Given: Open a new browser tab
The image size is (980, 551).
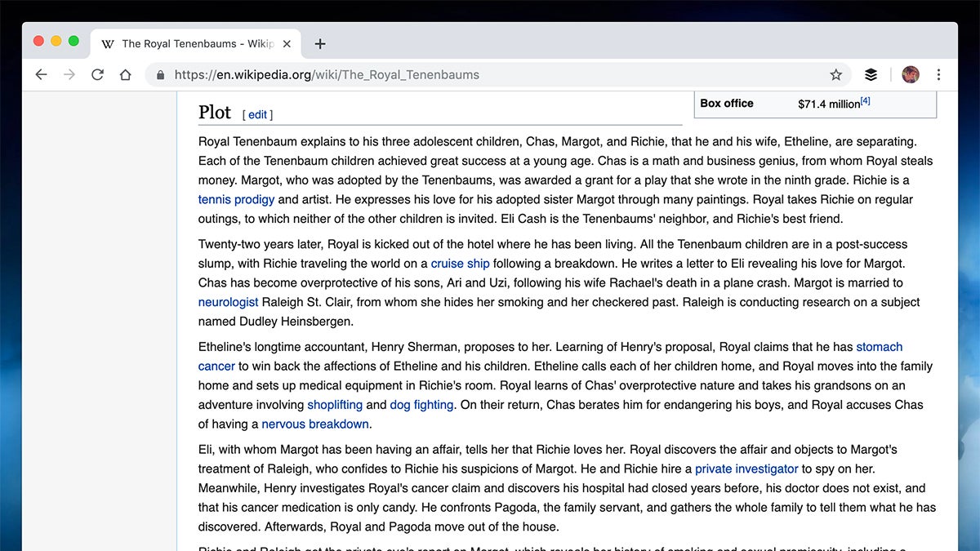Looking at the screenshot, I should (320, 44).
